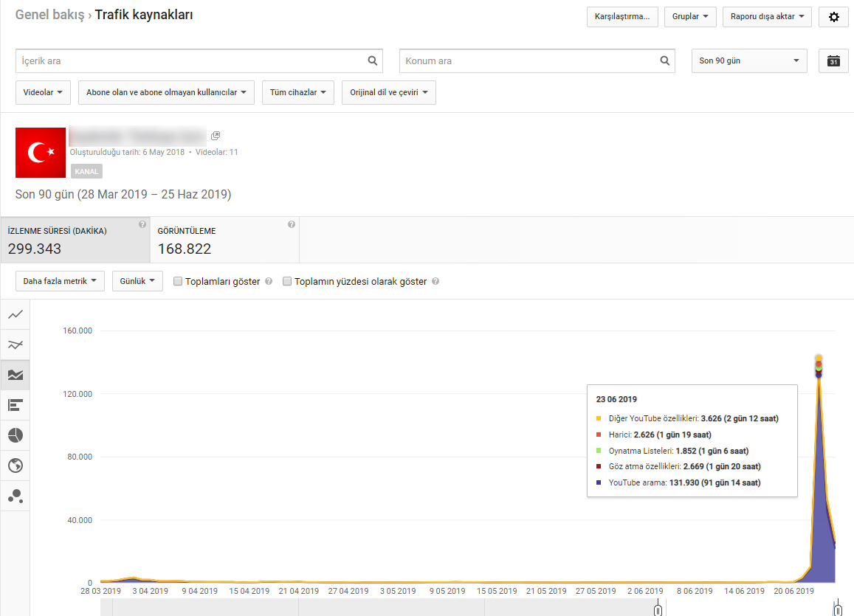854x616 pixels.
Task: Expand the Son 90 gün dropdown
Action: pyautogui.click(x=749, y=61)
